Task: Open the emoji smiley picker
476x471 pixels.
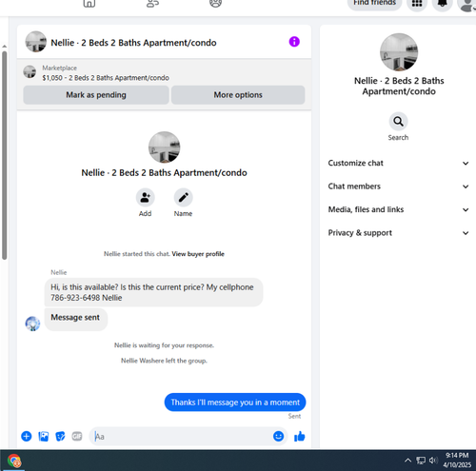Action: (x=278, y=437)
